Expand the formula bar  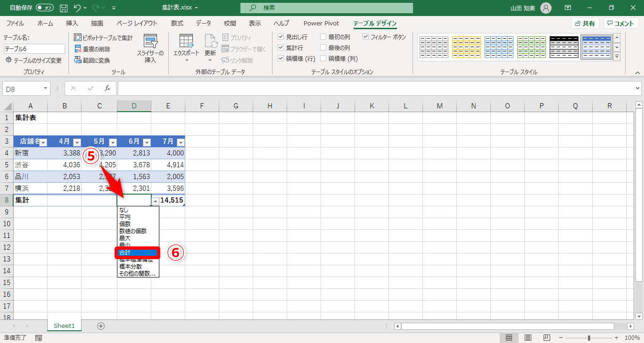[638, 88]
